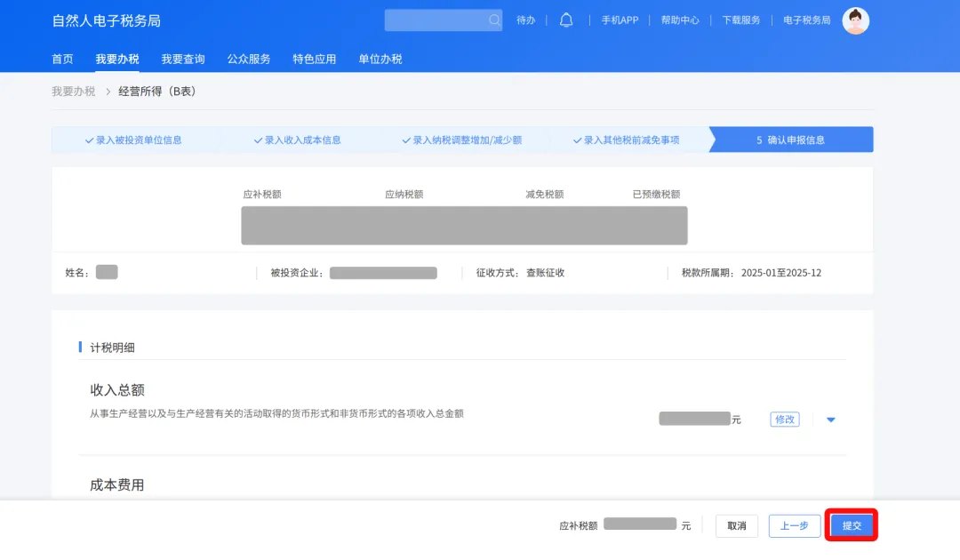
Task: Click 修改 for 收入总额
Action: (x=784, y=420)
